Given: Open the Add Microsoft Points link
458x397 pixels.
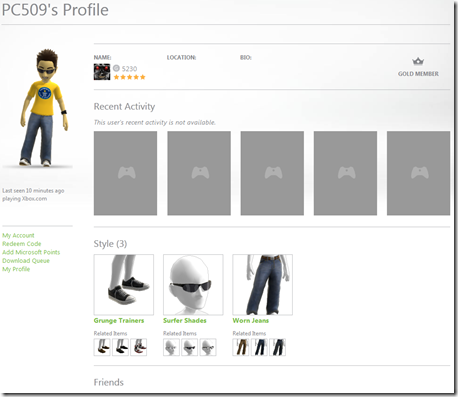Looking at the screenshot, I should [x=31, y=252].
